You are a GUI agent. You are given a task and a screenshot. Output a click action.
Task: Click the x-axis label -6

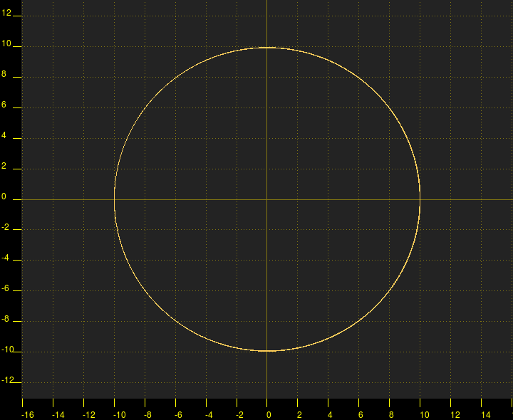(178, 415)
